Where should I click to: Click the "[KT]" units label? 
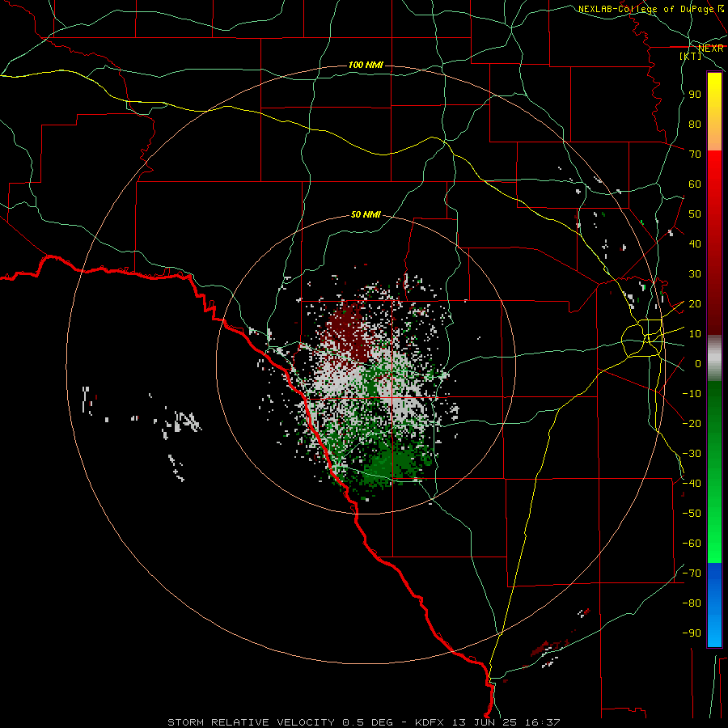pyautogui.click(x=691, y=56)
